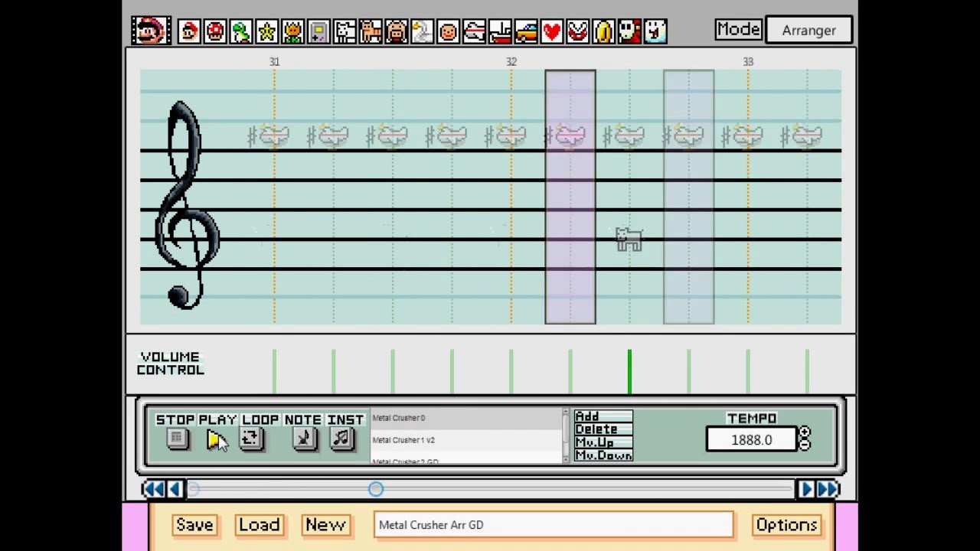This screenshot has width=980, height=551.
Task: Select the Heart instrument icon
Action: click(x=552, y=31)
